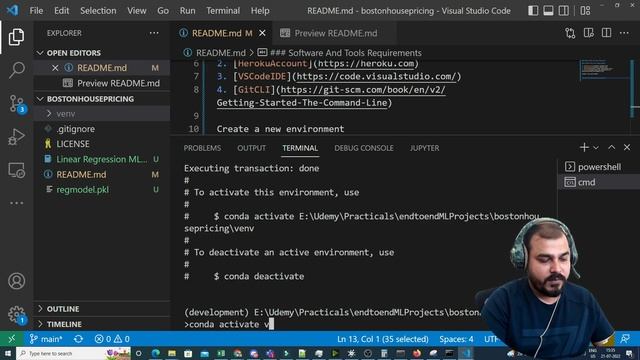Open the Go menu

coord(163,11)
